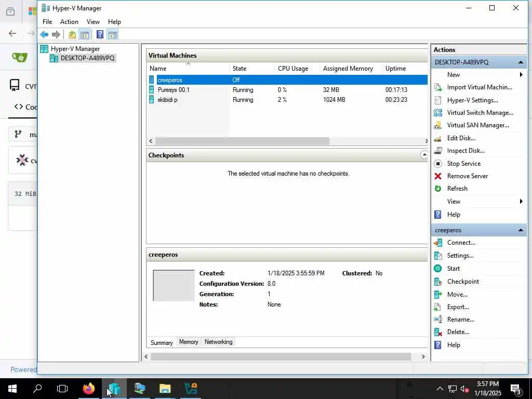532x399 pixels.
Task: Click the Stop Service icon
Action: coord(438,164)
